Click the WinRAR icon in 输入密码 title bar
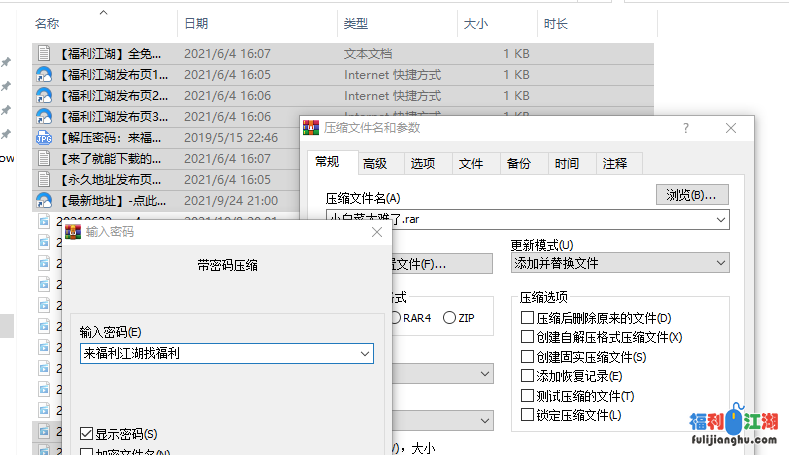This screenshot has width=789, height=455. (x=73, y=232)
